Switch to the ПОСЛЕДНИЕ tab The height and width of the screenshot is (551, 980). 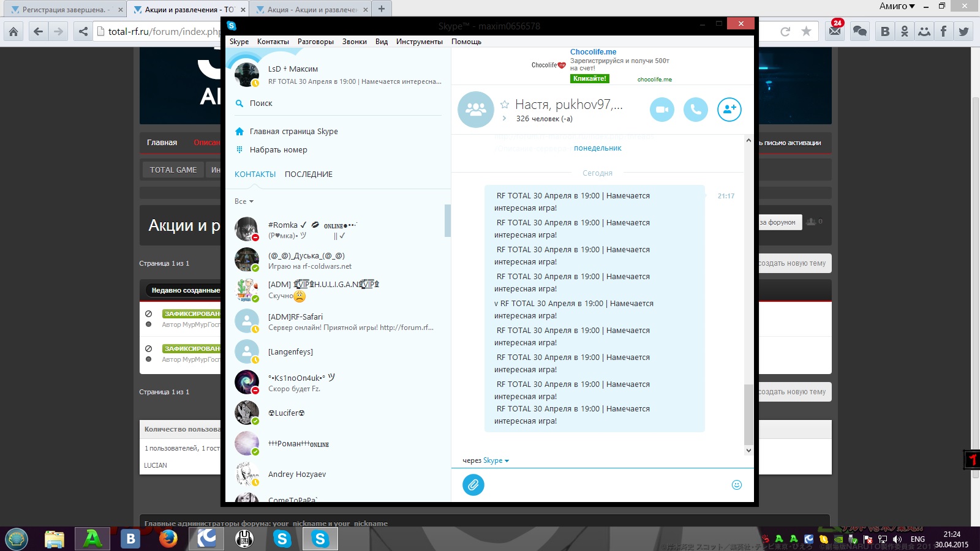[309, 174]
